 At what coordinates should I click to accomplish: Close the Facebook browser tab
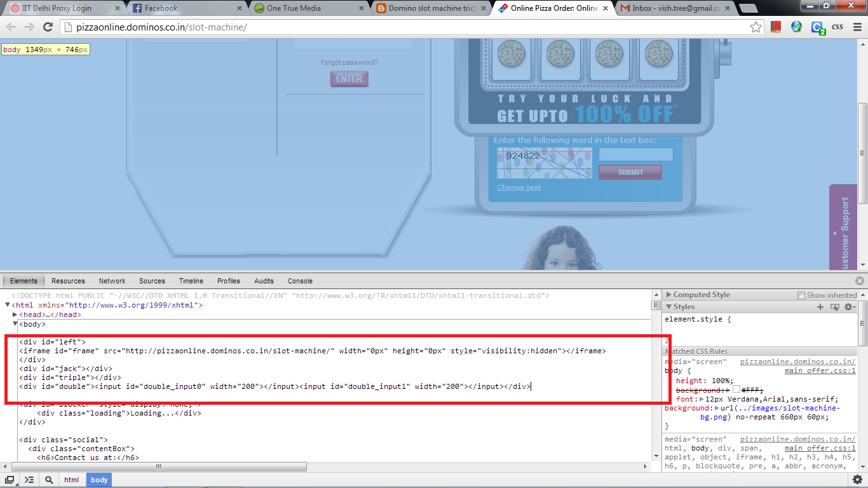(239, 8)
